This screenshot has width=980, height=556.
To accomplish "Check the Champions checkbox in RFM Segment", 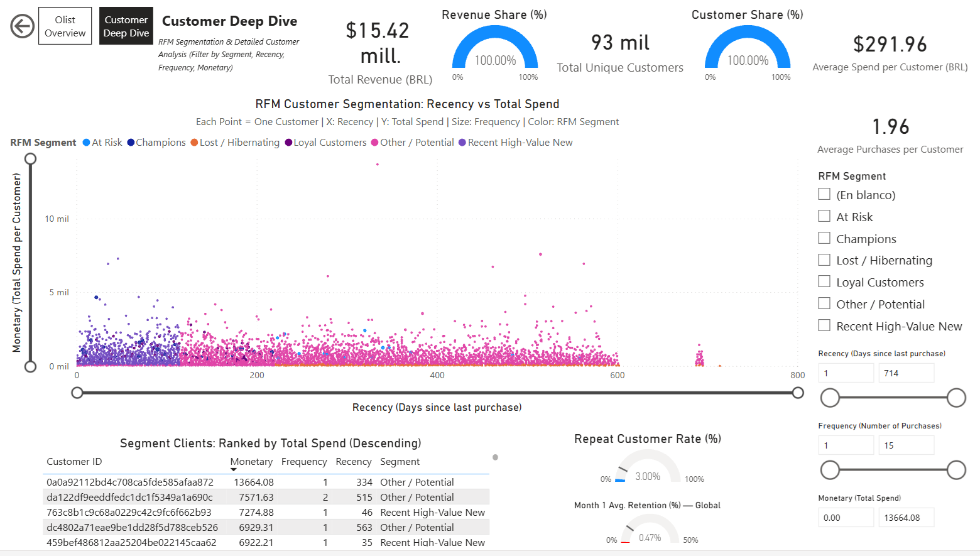I will [824, 237].
